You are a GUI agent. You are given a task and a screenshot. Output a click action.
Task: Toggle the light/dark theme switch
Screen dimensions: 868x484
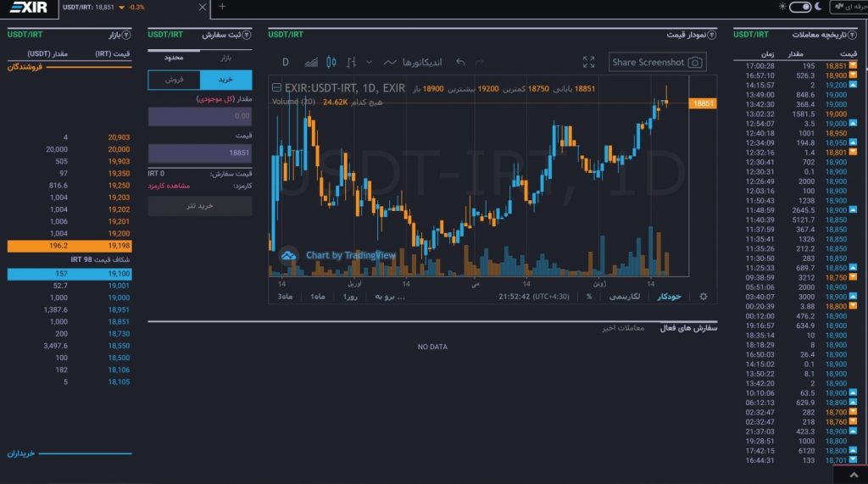tap(800, 7)
